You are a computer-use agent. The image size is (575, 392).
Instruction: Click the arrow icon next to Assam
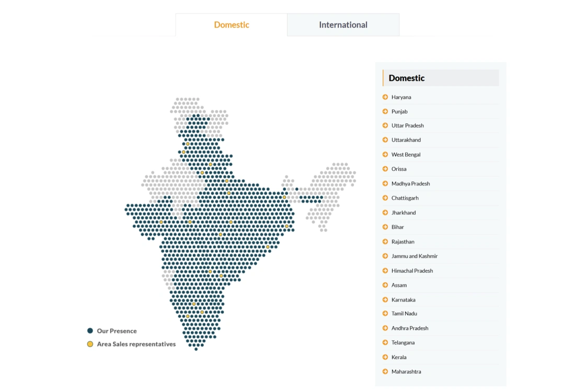(x=385, y=285)
